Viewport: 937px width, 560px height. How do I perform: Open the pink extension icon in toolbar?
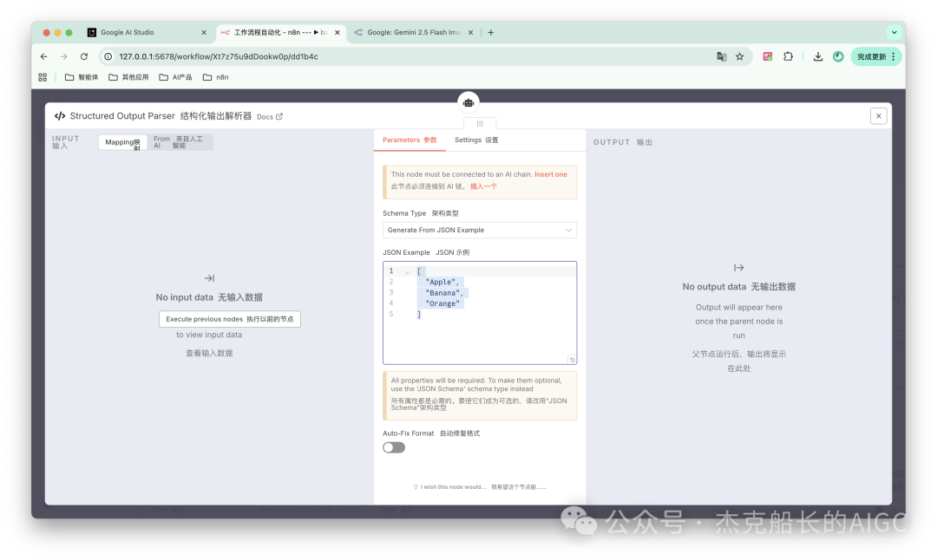click(768, 56)
